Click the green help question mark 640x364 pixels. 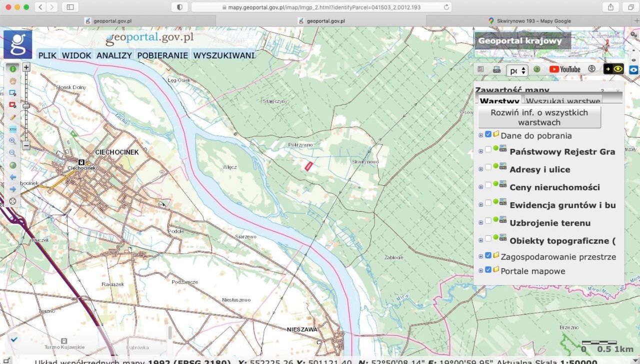(536, 69)
